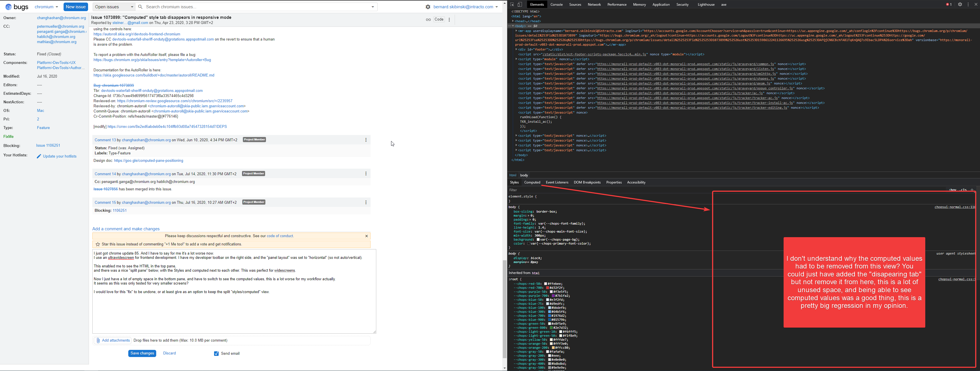Click inside the comment text area
The image size is (980, 371).
pos(234,291)
